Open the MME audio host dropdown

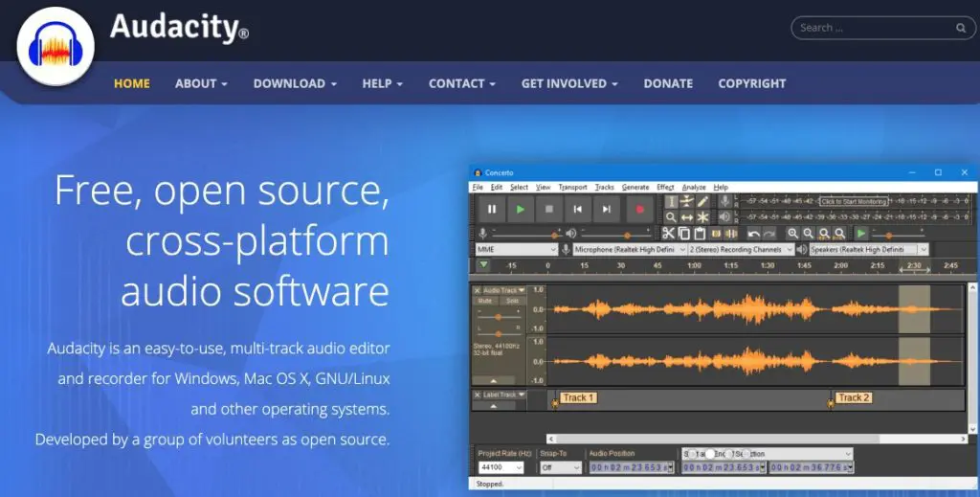click(515, 250)
